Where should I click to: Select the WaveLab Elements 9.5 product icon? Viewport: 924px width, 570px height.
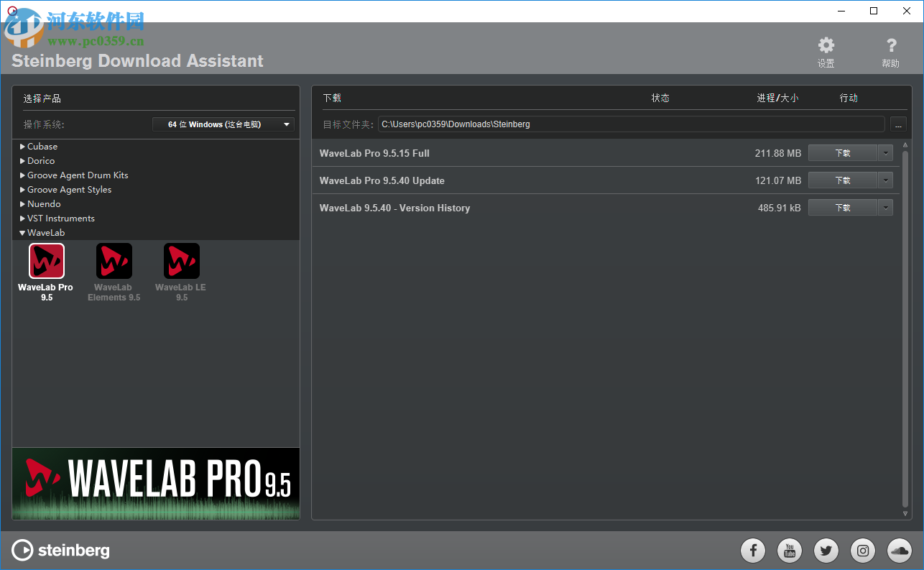point(114,260)
